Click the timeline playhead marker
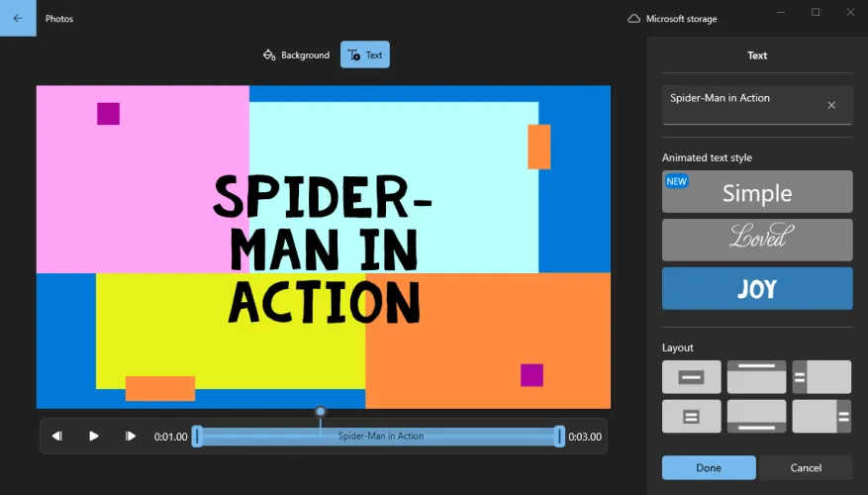Image resolution: width=868 pixels, height=495 pixels. (x=320, y=412)
